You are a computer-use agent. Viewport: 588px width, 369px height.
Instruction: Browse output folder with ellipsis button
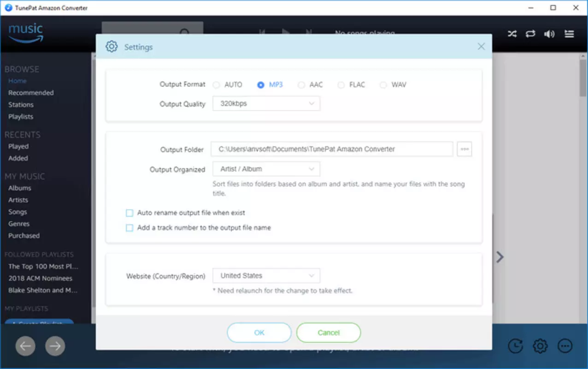point(465,149)
